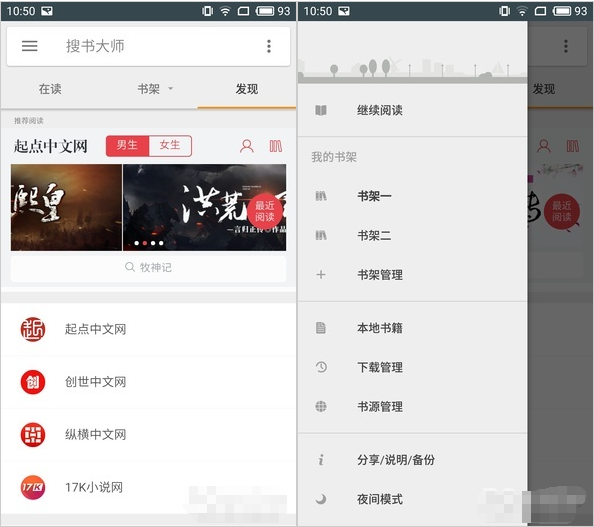Choose 继续阅读 in the drawer

413,110
